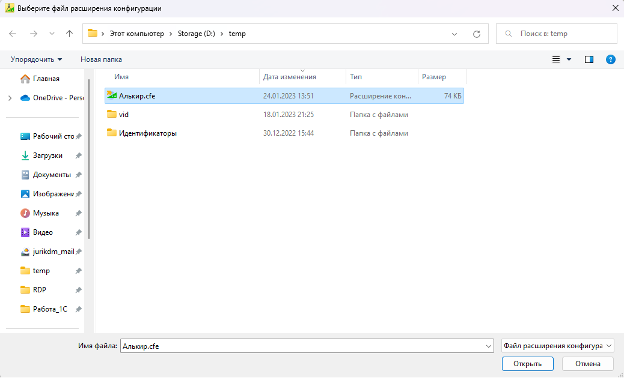Click the '74 КБ' size cell
This screenshot has height=378, width=624.
pos(453,96)
